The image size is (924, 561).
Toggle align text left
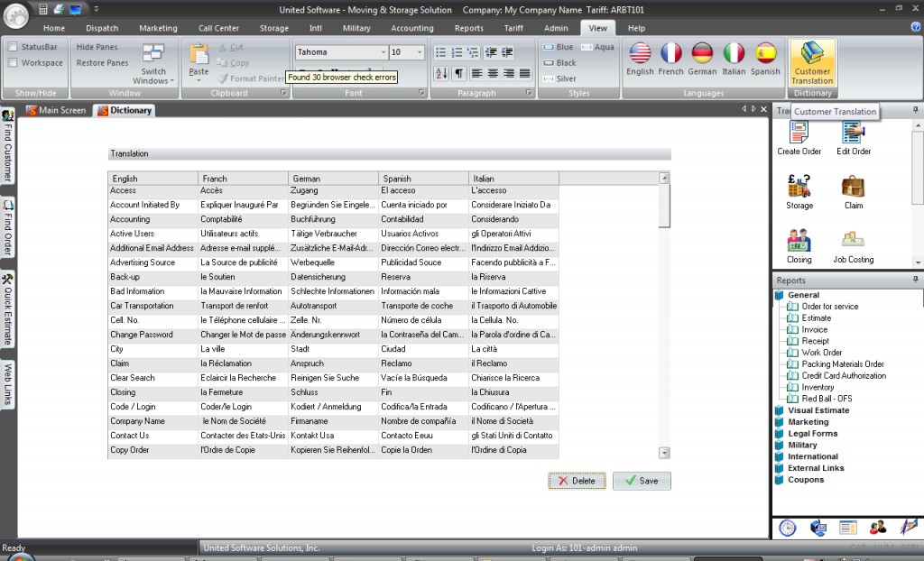point(476,73)
